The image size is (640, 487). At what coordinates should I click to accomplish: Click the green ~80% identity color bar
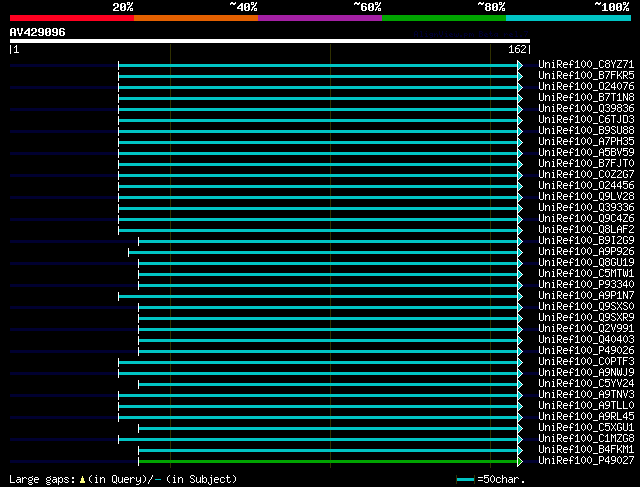point(444,18)
